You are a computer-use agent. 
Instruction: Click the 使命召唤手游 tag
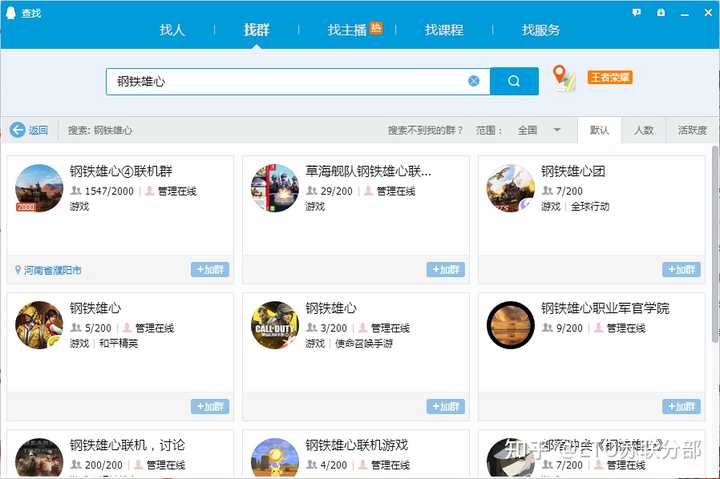(x=364, y=344)
